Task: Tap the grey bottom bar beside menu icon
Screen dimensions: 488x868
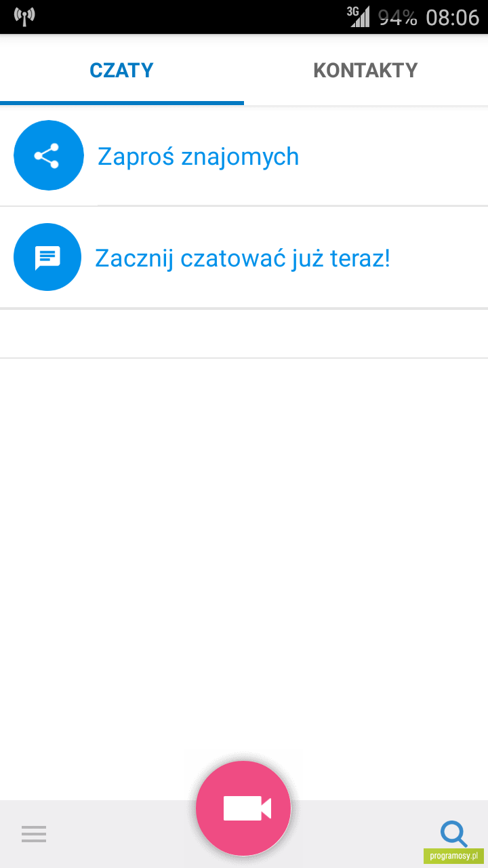Action: point(122,834)
